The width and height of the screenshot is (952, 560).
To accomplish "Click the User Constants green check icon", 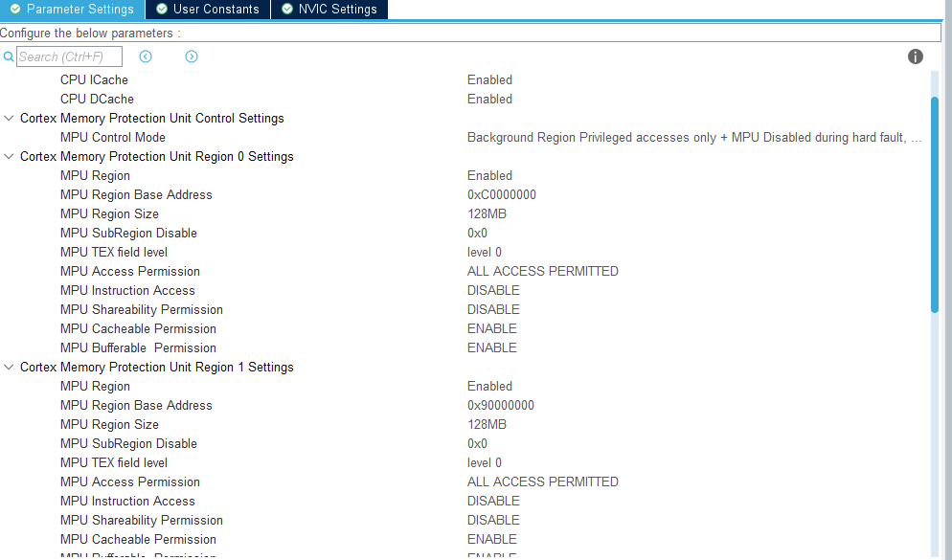I will coord(162,9).
